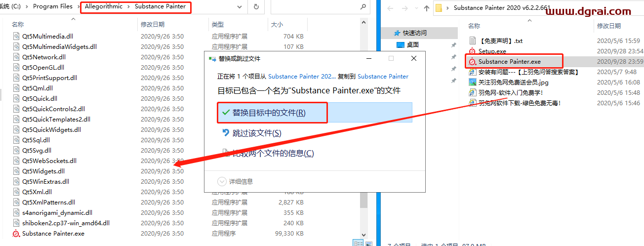Viewport: 644px width, 246px height.
Task: Select Qt5WebSockets.dll file name
Action: 49,161
